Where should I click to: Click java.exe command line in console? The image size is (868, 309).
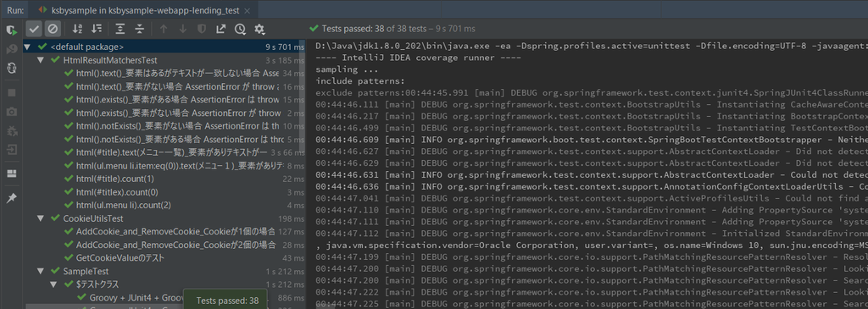591,47
